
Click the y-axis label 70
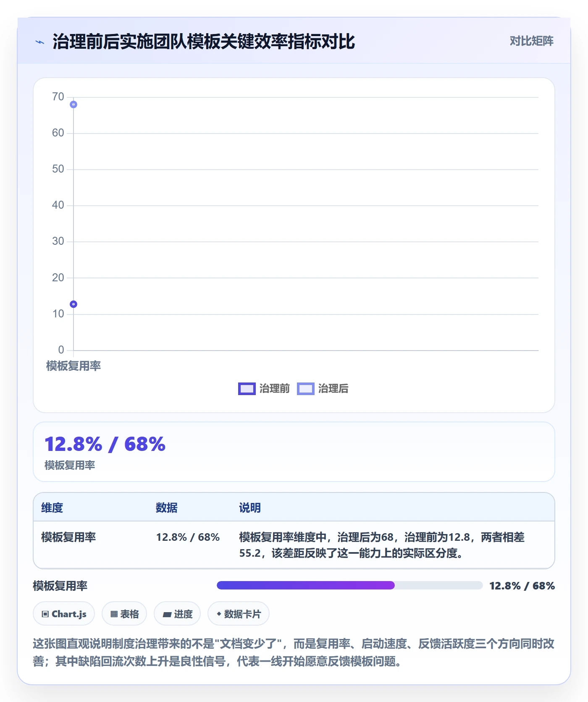tap(58, 97)
